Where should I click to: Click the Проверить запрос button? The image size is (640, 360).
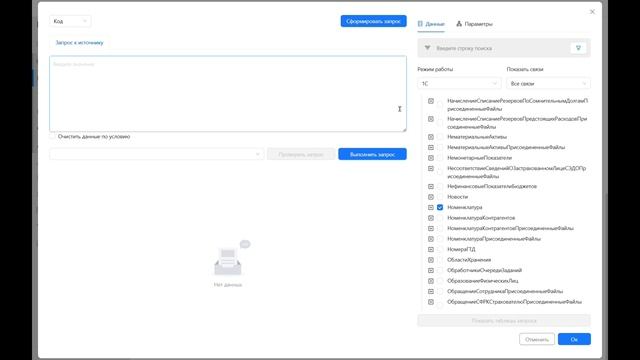301,154
